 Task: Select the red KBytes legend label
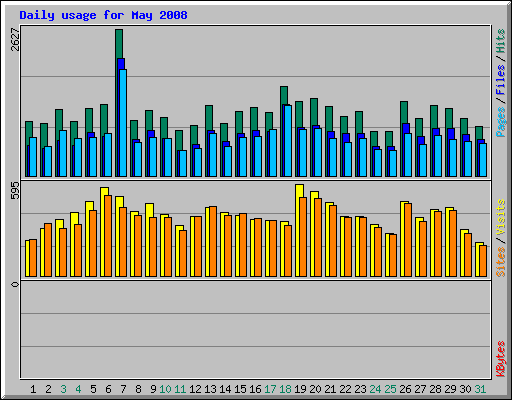pyautogui.click(x=500, y=359)
